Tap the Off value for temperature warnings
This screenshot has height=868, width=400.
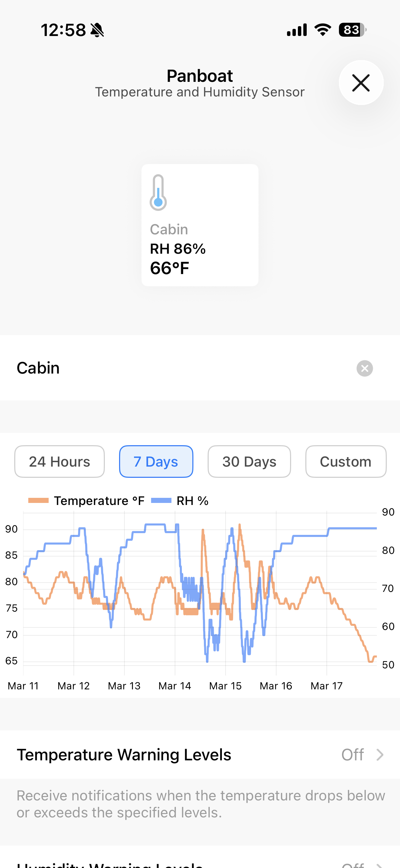click(353, 755)
